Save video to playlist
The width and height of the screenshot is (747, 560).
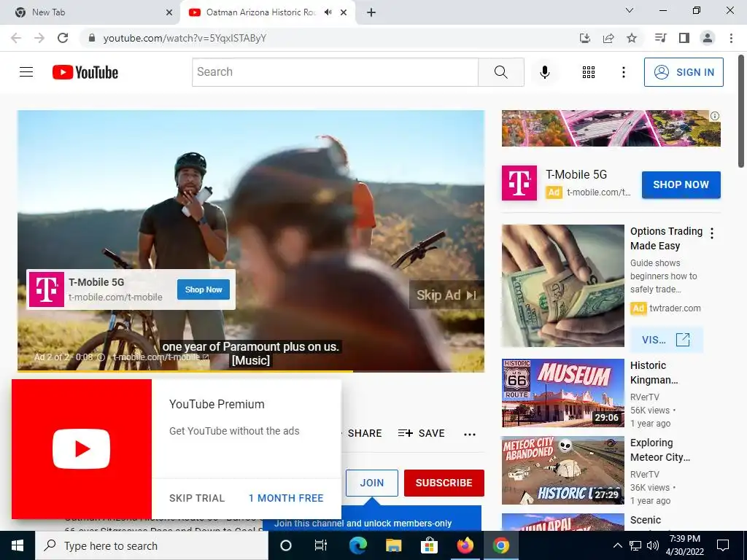[421, 433]
